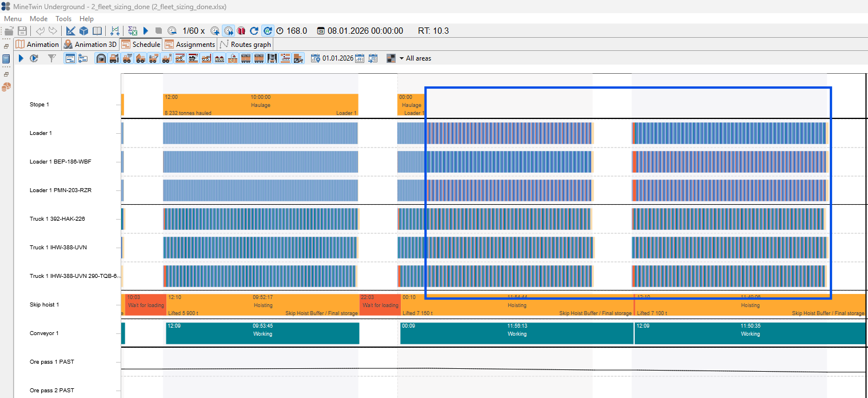This screenshot has height=398, width=868.
Task: Open the Routes graph tab
Action: pyautogui.click(x=245, y=44)
